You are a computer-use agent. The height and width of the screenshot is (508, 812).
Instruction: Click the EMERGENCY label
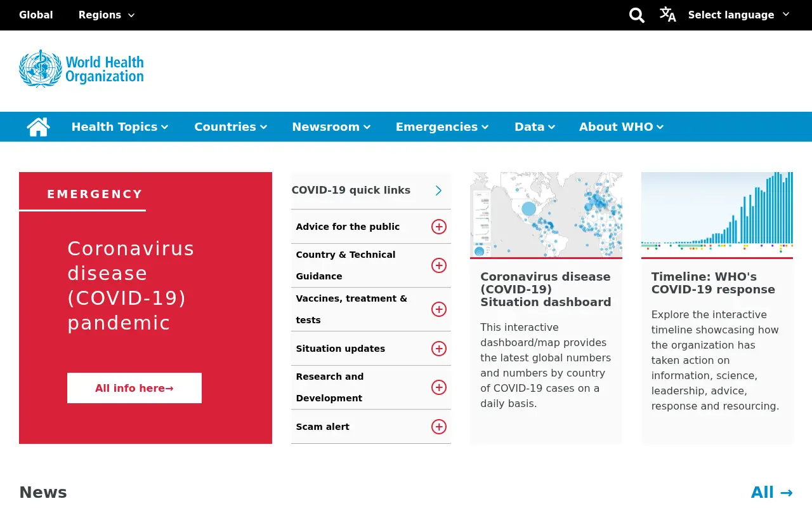[95, 194]
